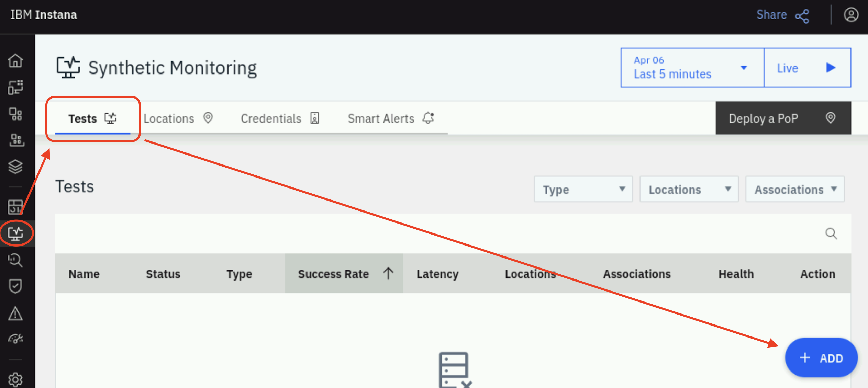Open the Infrastructure layers sidebar icon
The width and height of the screenshot is (868, 388).
point(15,167)
